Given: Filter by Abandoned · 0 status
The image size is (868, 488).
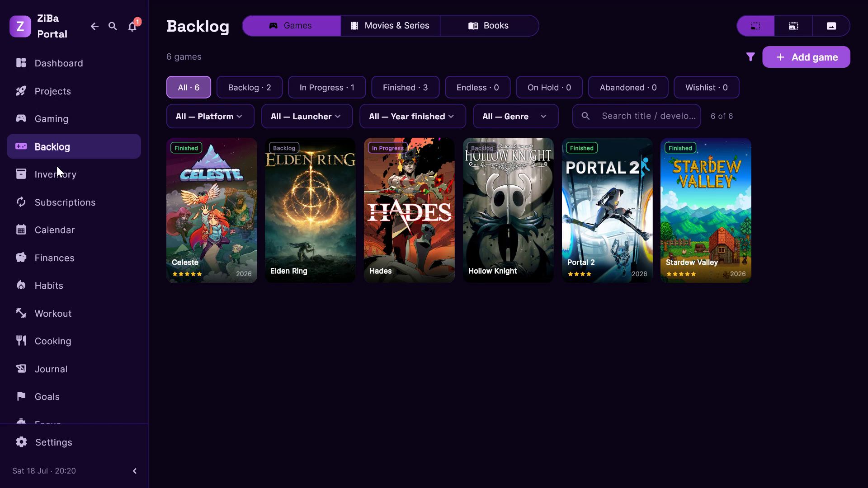Looking at the screenshot, I should 628,87.
